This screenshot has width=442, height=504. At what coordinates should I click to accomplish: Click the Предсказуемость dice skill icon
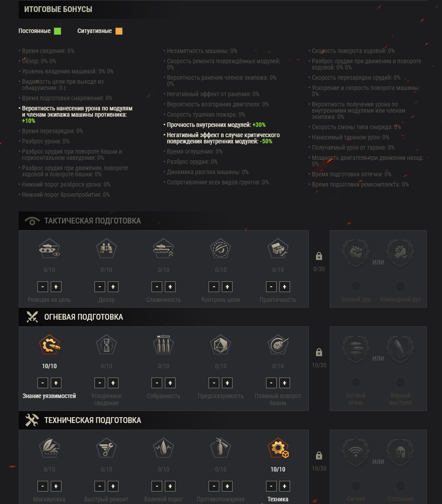pyautogui.click(x=221, y=345)
